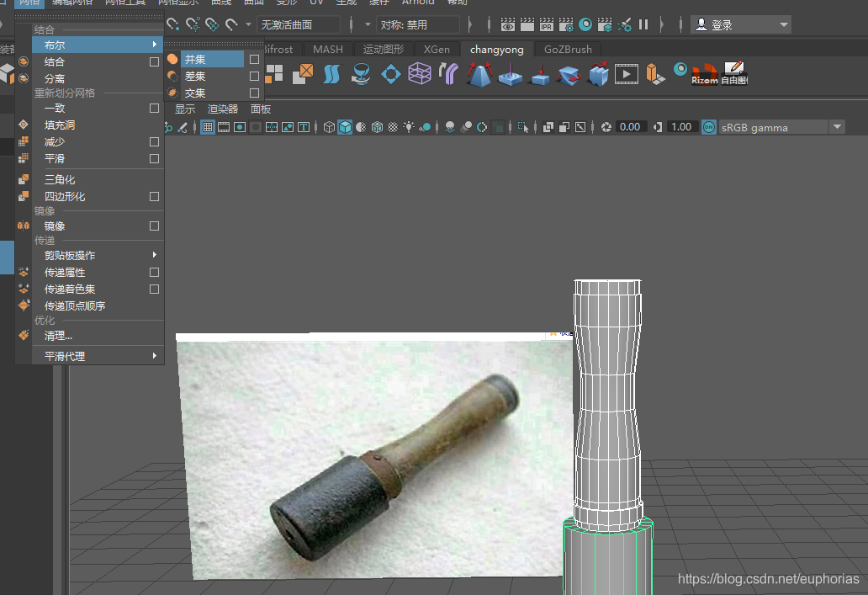Open render settings clapperboard with gear

pyautogui.click(x=566, y=24)
